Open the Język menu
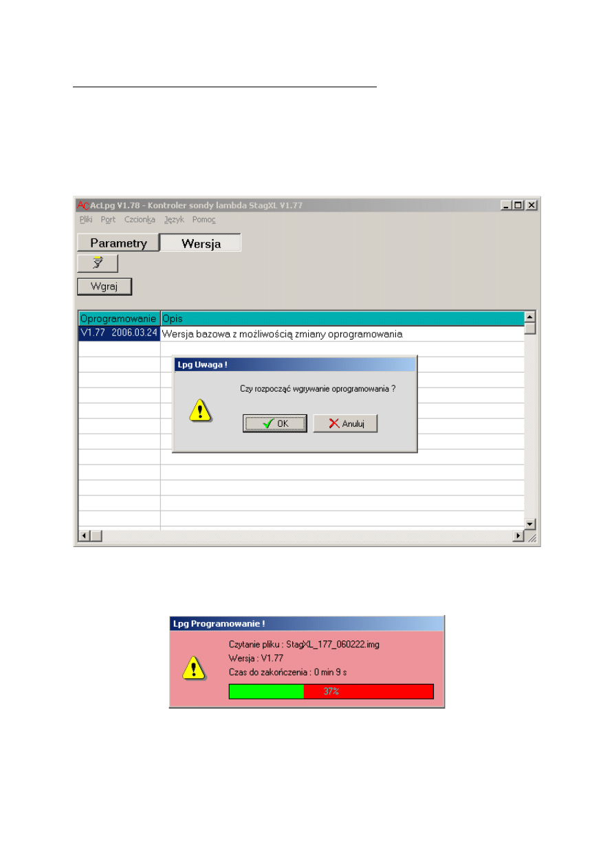This screenshot has width=614, height=868. 174,220
